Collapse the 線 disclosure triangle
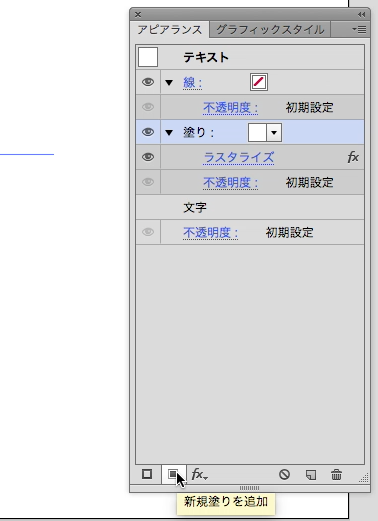 169,82
